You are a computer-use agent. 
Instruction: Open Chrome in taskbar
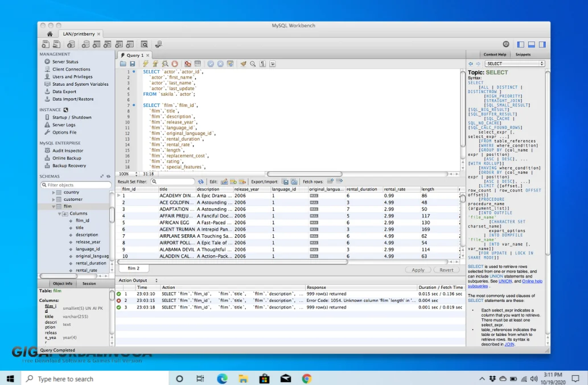click(x=306, y=379)
